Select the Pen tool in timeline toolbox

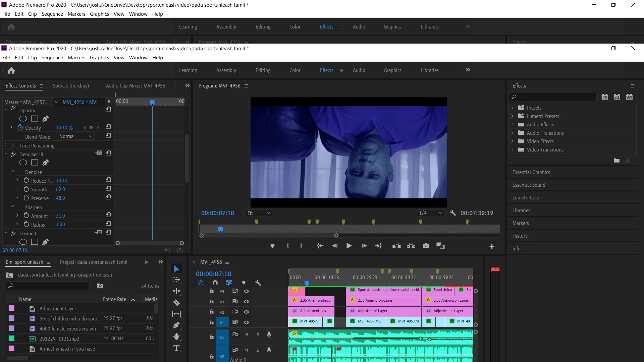(176, 325)
